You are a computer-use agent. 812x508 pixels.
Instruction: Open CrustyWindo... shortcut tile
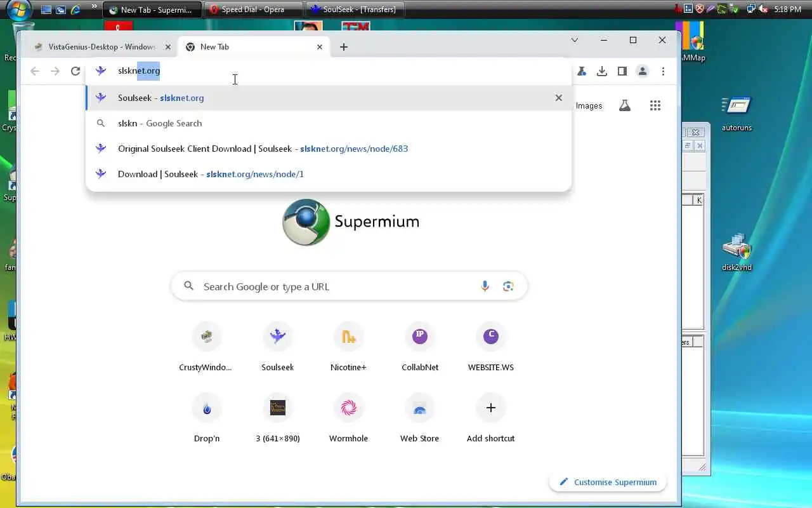click(206, 347)
